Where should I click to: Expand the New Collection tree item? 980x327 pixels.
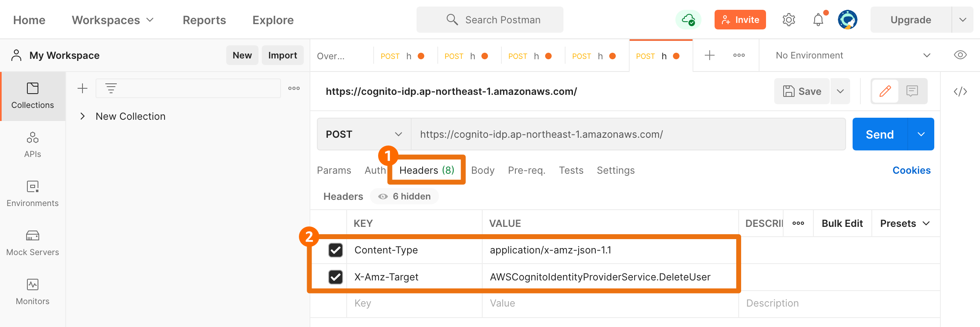pos(82,116)
